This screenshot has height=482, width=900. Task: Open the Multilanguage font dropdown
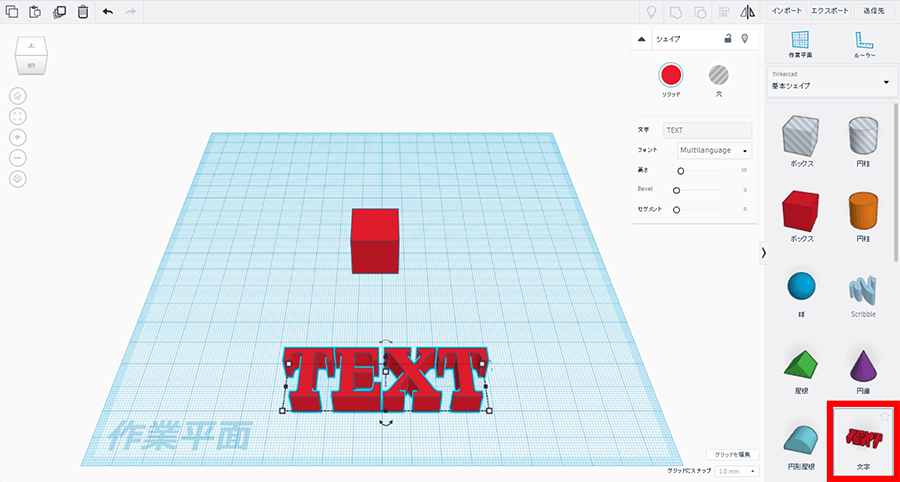pos(714,150)
